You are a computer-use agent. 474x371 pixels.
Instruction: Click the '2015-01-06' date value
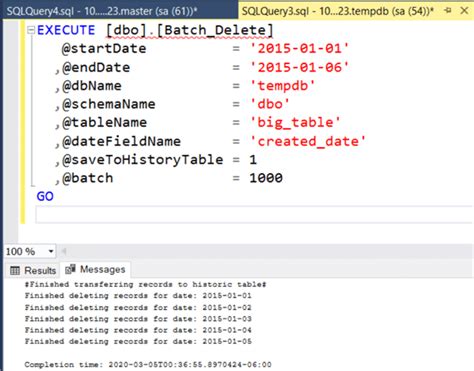point(299,68)
